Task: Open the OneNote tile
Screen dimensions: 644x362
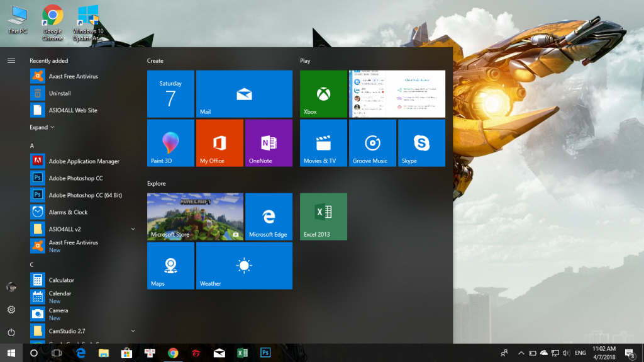Action: coord(269,143)
